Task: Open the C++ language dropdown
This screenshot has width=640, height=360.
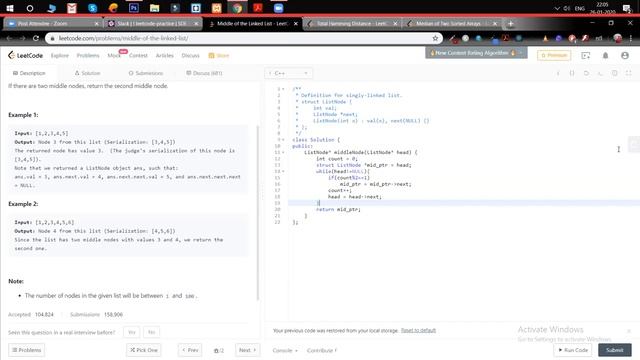Action: pos(289,73)
